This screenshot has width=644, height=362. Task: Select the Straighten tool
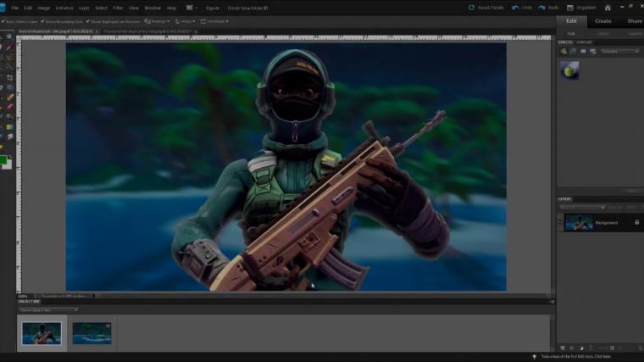[x=9, y=87]
